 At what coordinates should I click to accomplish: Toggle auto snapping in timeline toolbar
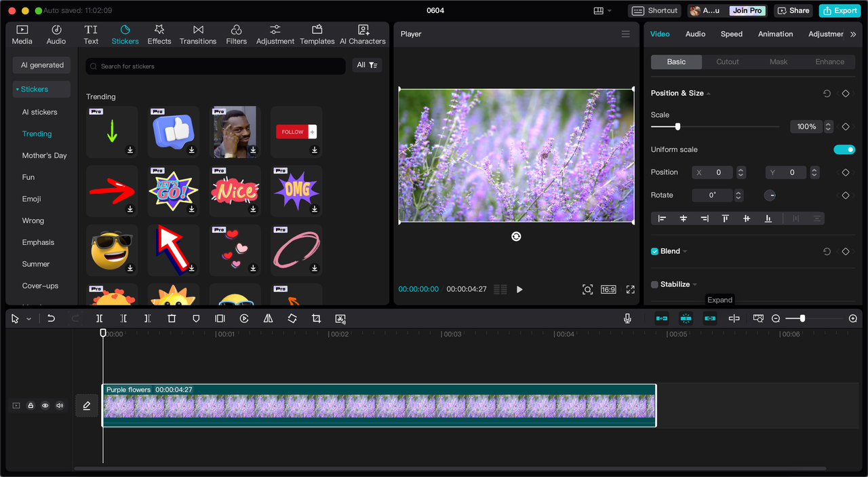tap(686, 318)
